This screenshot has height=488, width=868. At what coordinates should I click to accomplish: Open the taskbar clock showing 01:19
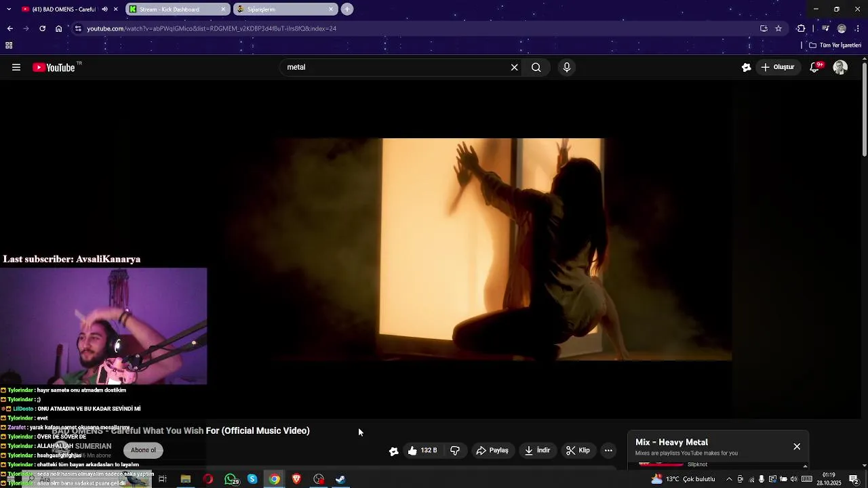pyautogui.click(x=829, y=479)
